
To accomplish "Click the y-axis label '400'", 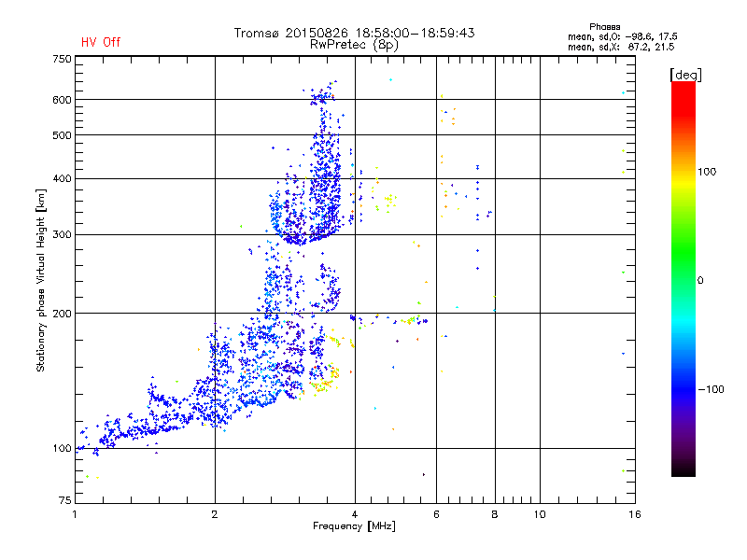I will pos(62,179).
